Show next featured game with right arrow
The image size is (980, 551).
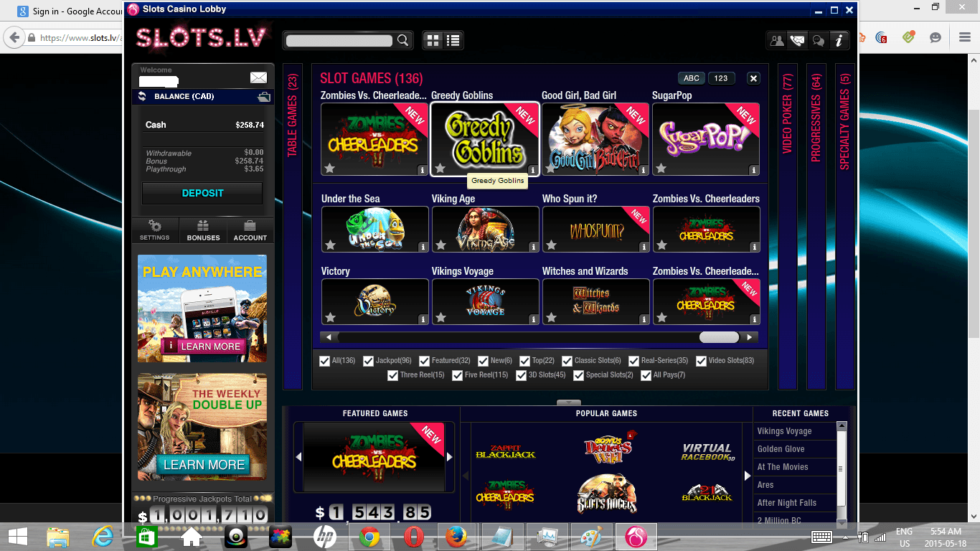450,456
